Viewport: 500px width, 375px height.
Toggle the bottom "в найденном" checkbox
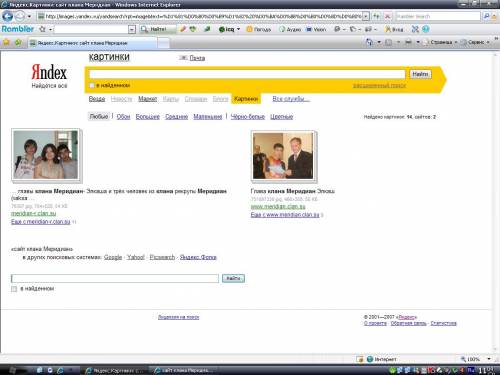click(x=14, y=289)
